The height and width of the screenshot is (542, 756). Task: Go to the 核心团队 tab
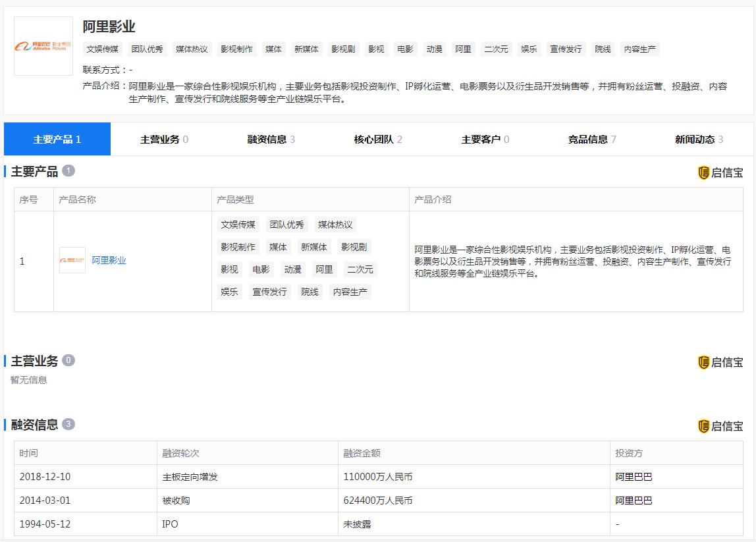tap(378, 140)
